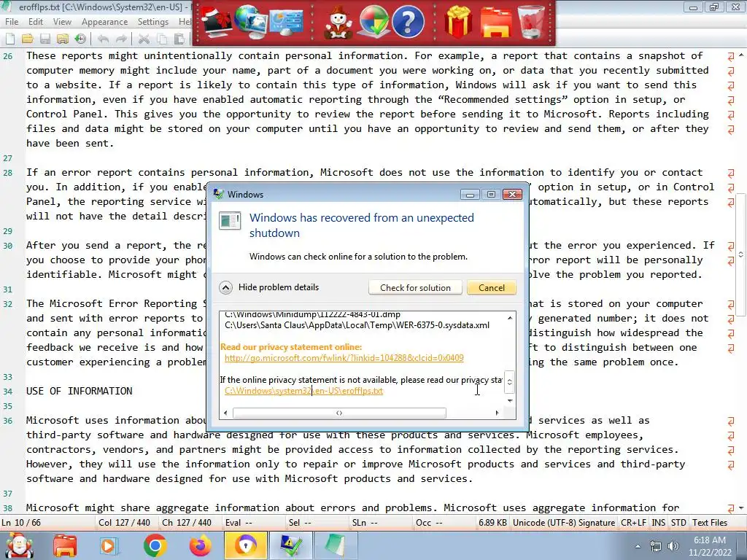
Task: Click the red gift box dock icon
Action: tap(458, 21)
